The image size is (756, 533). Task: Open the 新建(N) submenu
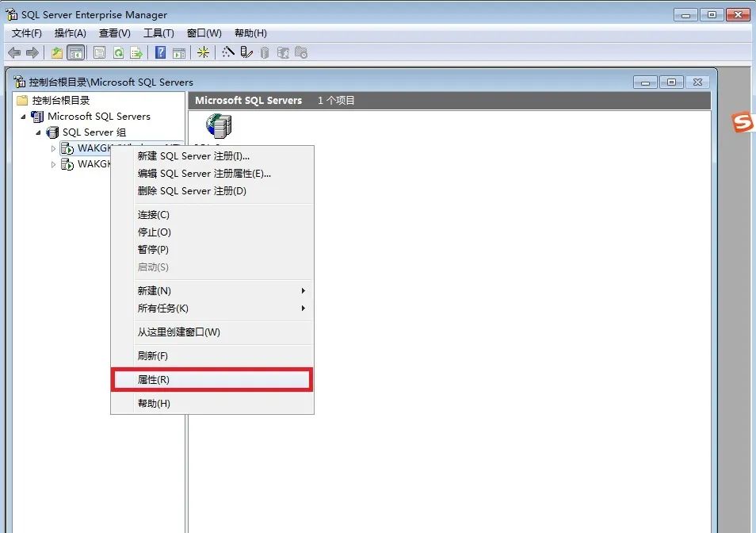(x=212, y=291)
